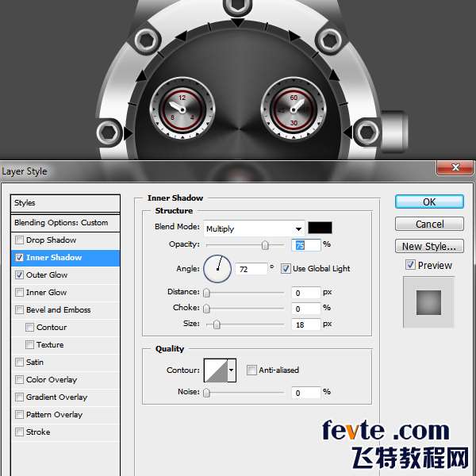Select the Bevel and Emboss style
The image size is (476, 476).
tap(58, 310)
